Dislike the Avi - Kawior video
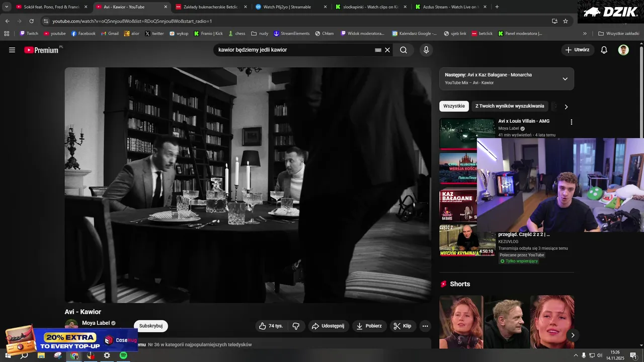The image size is (644, 362). pos(296,326)
